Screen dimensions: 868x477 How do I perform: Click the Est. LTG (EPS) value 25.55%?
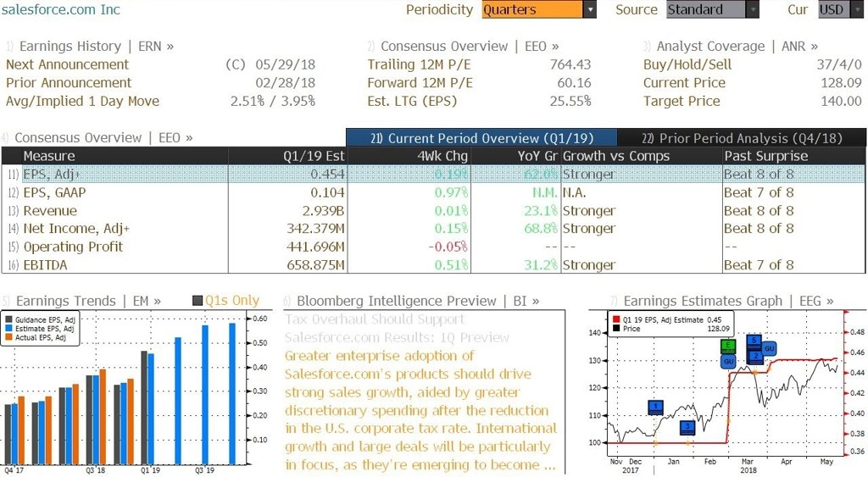point(570,102)
